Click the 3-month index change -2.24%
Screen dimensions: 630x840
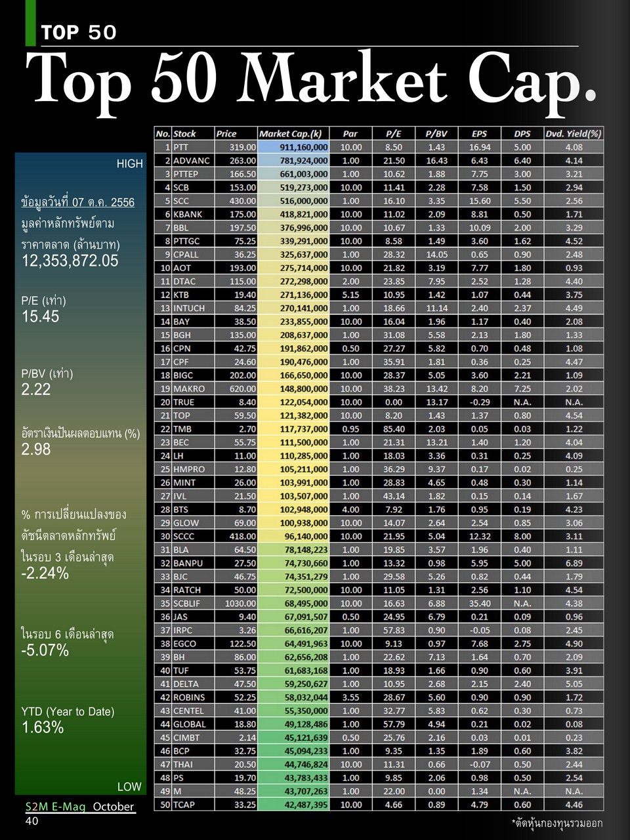(45, 574)
